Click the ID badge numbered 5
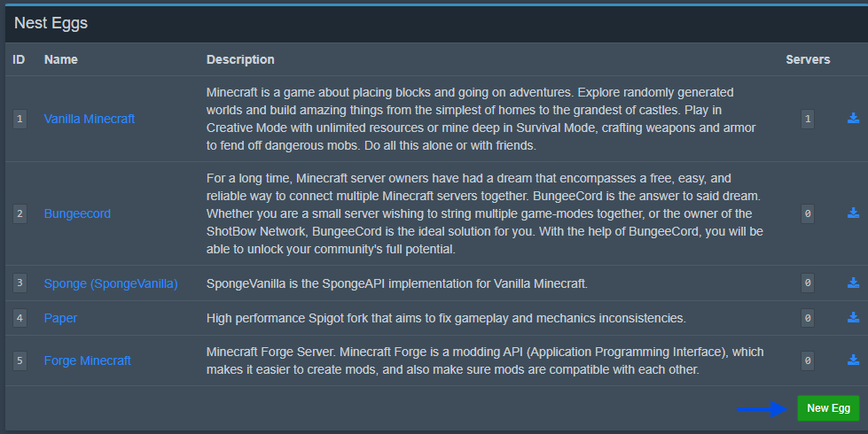The width and height of the screenshot is (868, 434). (20, 360)
